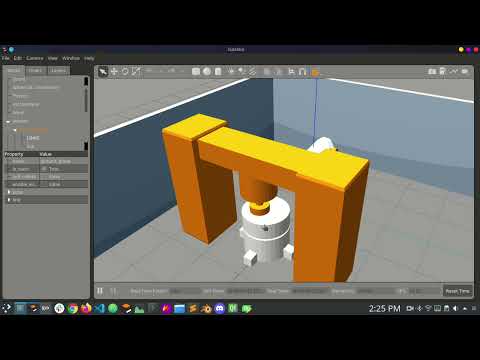Click the model name value field
Viewport: 480px width, 360px height.
pos(63,161)
